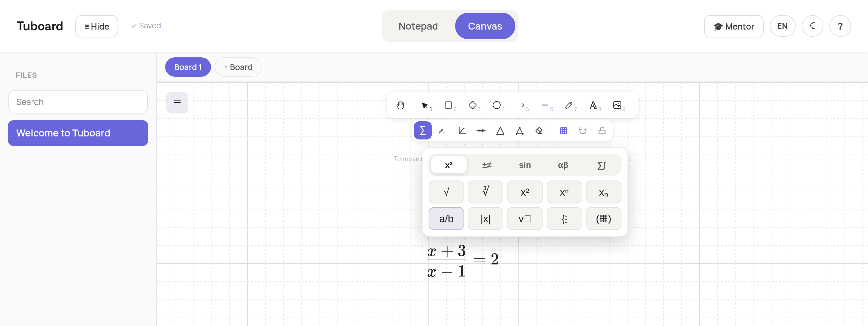Change language with EN button
Screen dimensions: 868x326
coord(782,26)
